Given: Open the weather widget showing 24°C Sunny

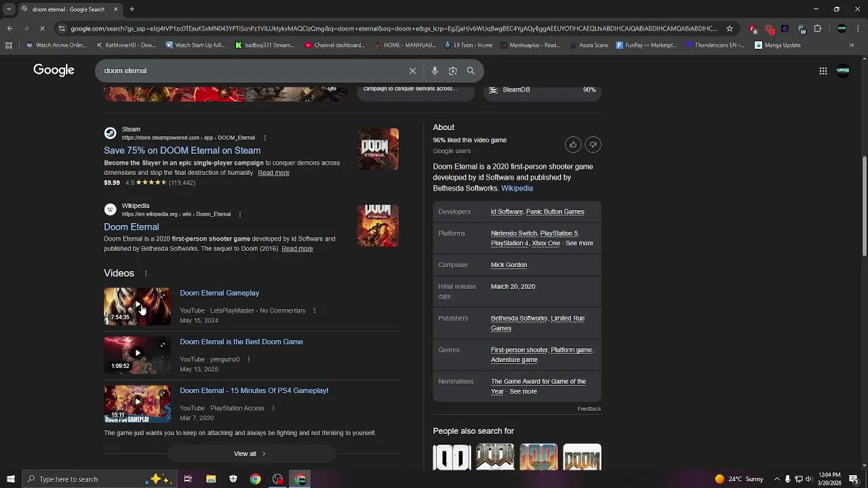Looking at the screenshot, I should point(738,479).
